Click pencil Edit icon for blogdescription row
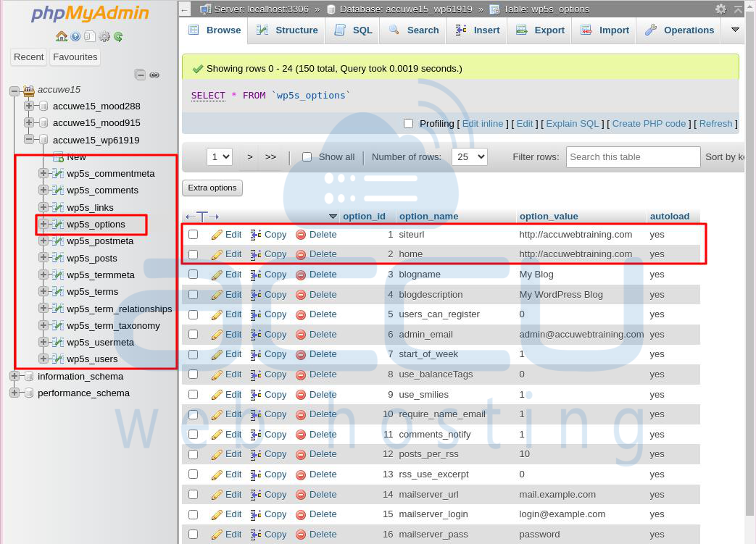The image size is (756, 544). click(x=217, y=294)
